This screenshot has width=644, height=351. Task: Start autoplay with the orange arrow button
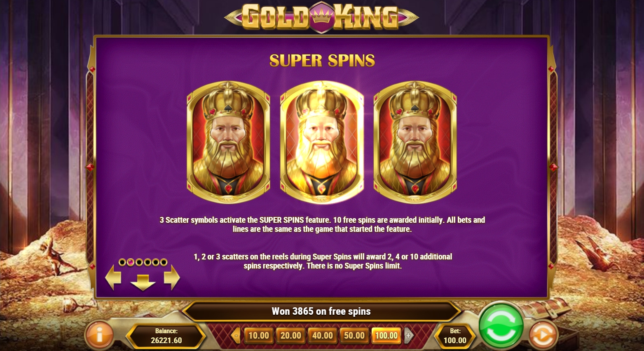[543, 335]
